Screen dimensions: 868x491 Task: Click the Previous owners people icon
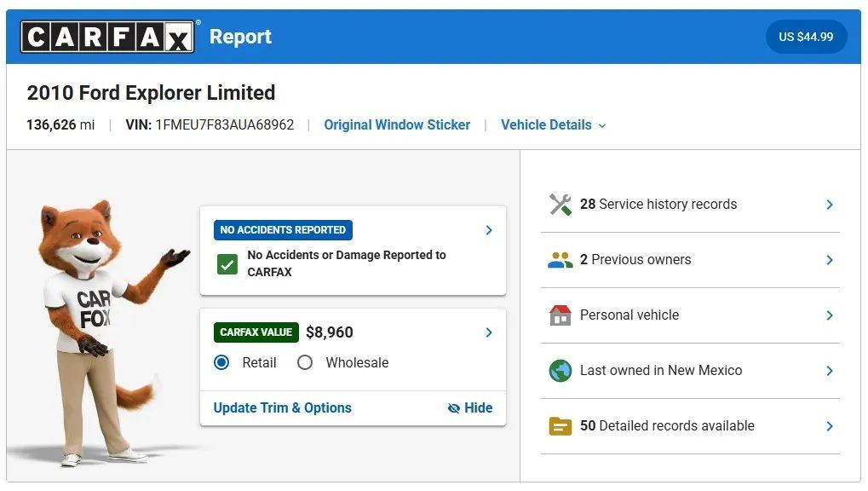point(560,260)
